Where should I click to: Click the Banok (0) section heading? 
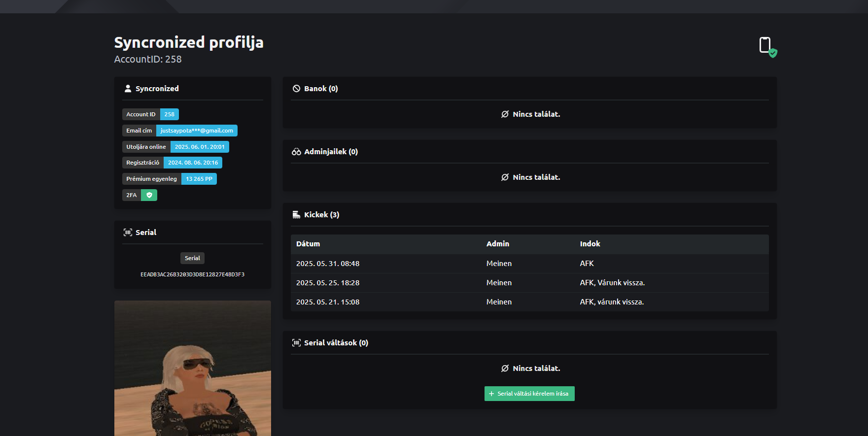pos(321,89)
